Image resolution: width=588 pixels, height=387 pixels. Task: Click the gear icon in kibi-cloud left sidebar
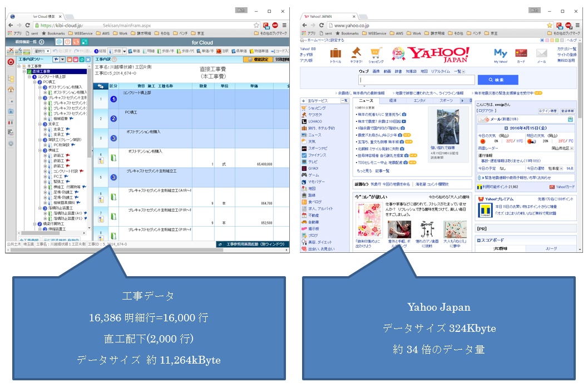click(x=11, y=144)
